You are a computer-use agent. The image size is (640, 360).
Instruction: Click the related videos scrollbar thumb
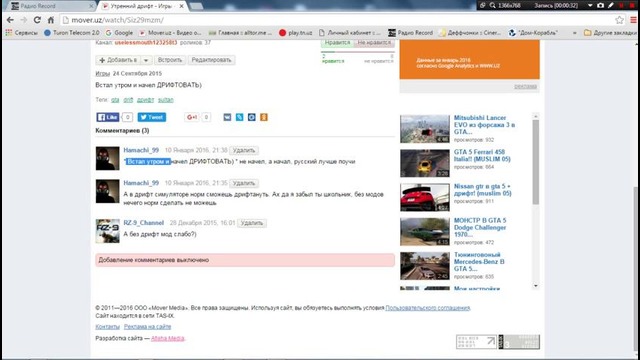(536, 162)
